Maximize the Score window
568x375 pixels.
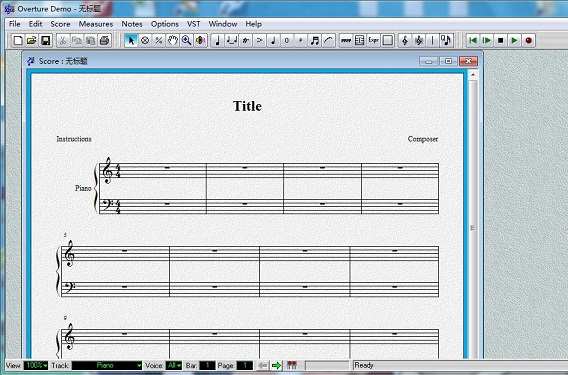448,61
